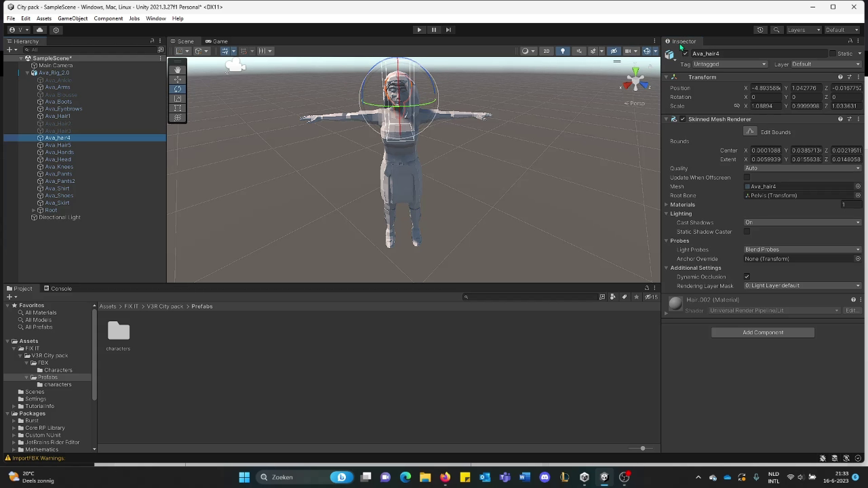Screen dimensions: 868x488
Task: Open the characters folder thumbnail
Action: pyautogui.click(x=118, y=331)
